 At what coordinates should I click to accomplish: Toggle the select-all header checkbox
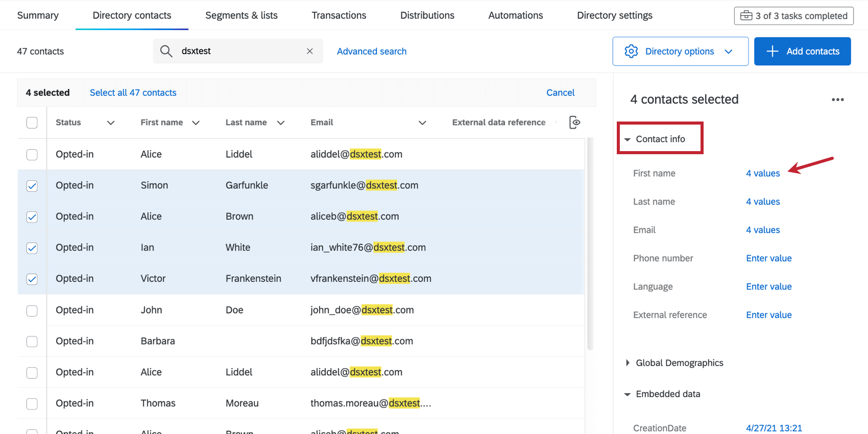(x=32, y=123)
